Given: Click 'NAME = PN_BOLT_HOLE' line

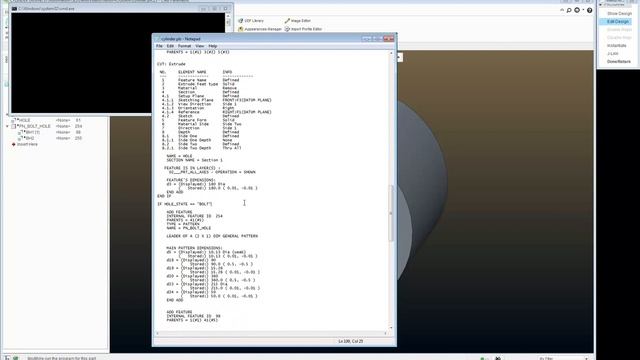Looking at the screenshot, I should [189, 228].
